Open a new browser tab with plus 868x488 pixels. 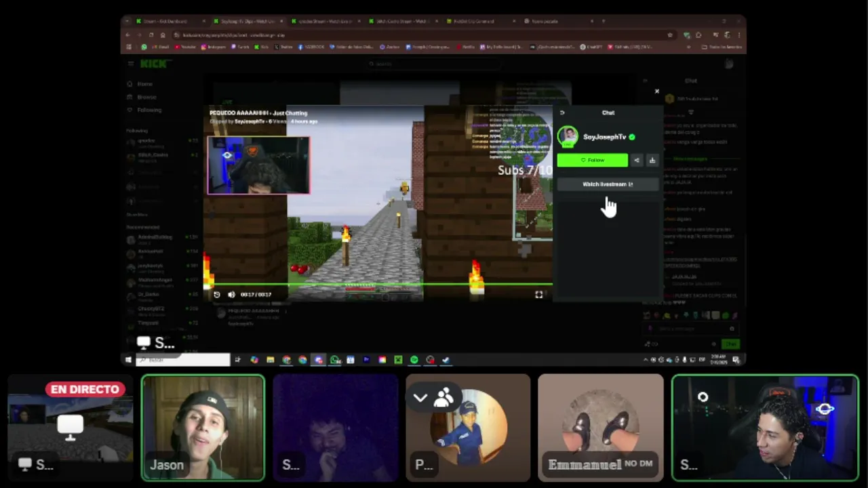point(603,21)
